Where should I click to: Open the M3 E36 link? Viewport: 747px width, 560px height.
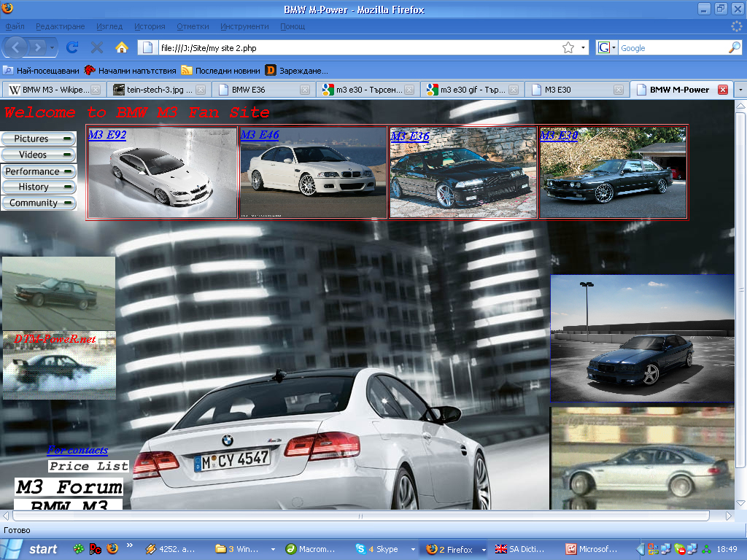(x=410, y=136)
